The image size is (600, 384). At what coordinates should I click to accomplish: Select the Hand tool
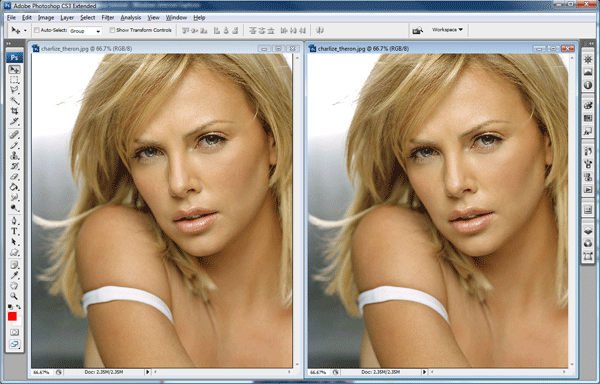coord(15,286)
